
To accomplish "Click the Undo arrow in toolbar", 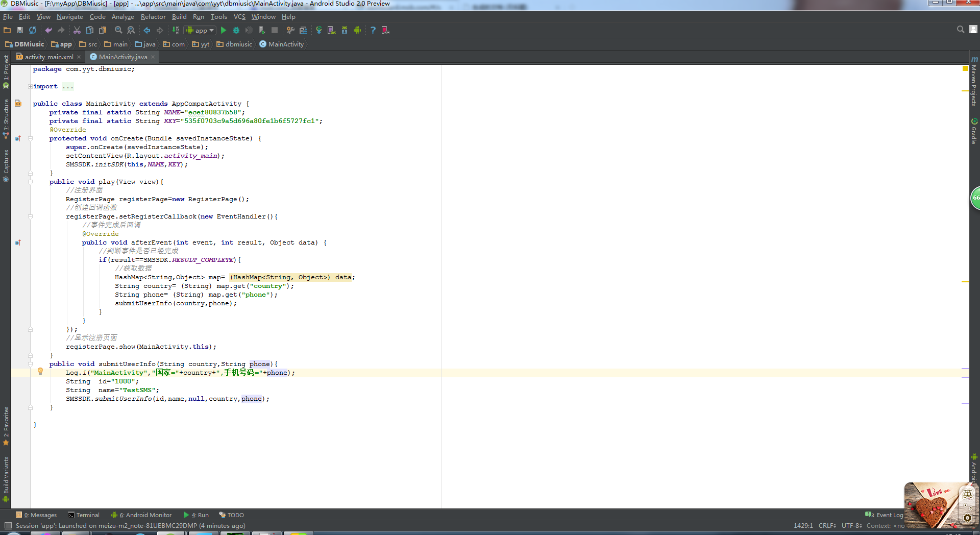I will (x=48, y=30).
